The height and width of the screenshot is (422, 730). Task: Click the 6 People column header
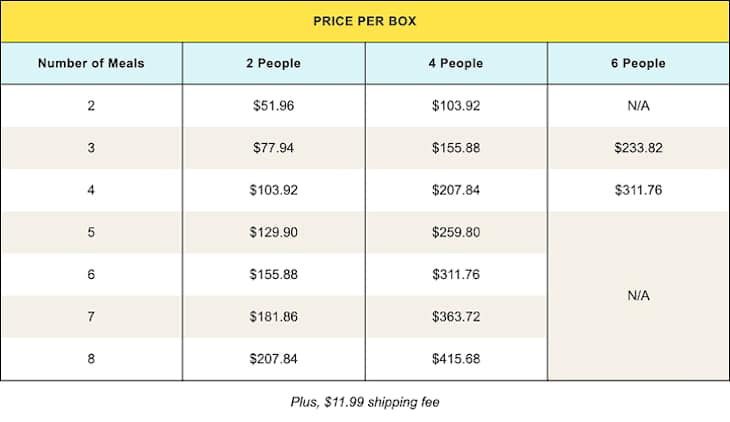click(638, 63)
